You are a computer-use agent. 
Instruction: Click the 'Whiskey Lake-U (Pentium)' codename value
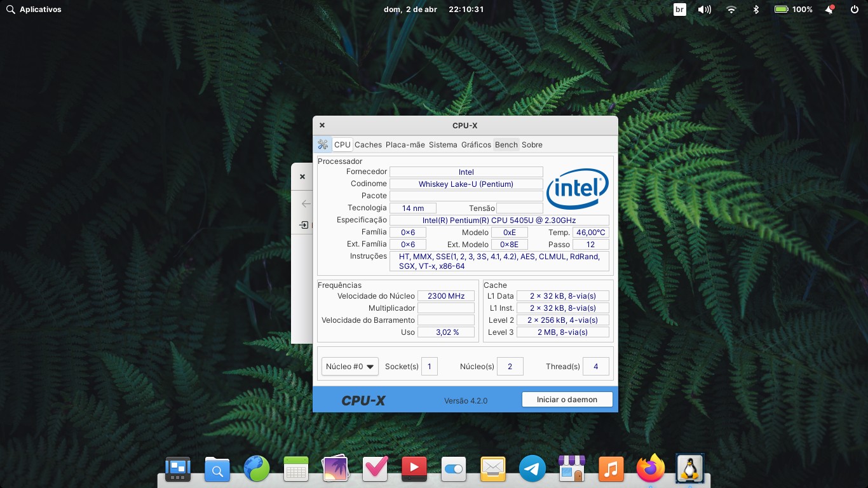[466, 184]
